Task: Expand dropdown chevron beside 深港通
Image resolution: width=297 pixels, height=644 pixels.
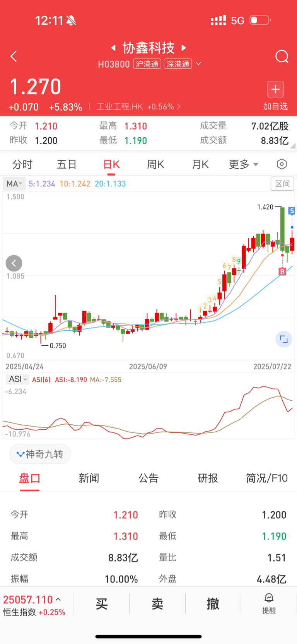Action: tap(199, 64)
